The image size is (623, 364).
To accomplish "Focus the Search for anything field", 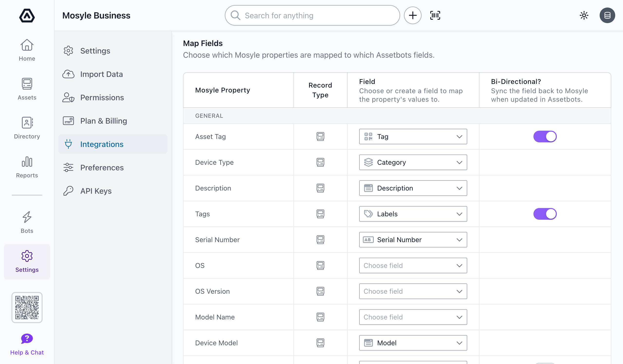I will click(312, 16).
